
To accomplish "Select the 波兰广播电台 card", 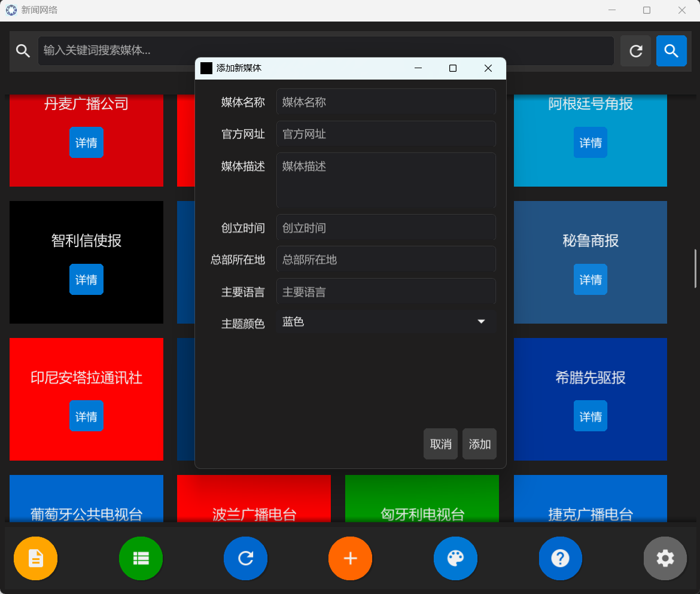I will (x=254, y=498).
